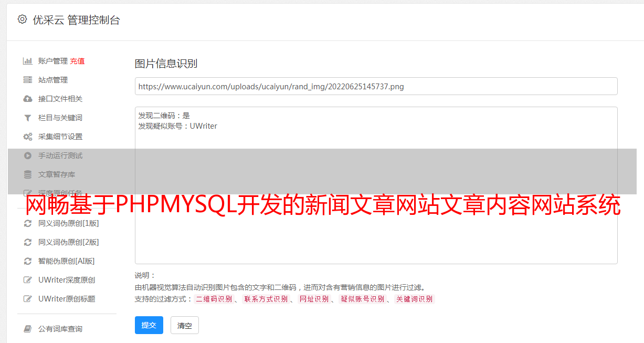Viewport: 644px width, 343px height.
Task: Open 同义词伪原创[2版] menu item
Action: 69,242
